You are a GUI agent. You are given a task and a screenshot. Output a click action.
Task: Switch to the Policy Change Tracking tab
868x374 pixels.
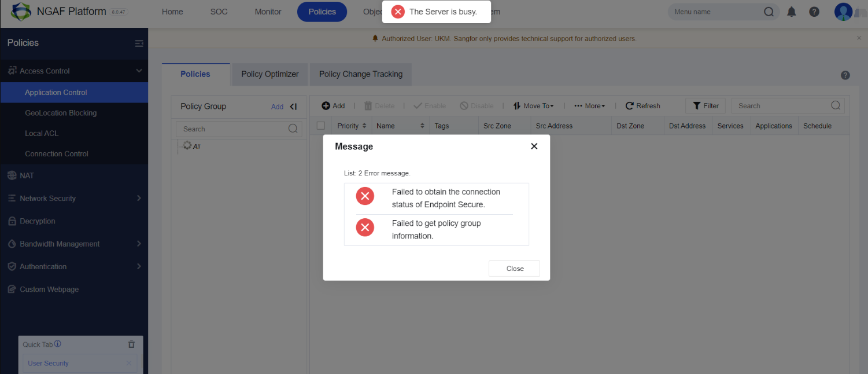[361, 74]
